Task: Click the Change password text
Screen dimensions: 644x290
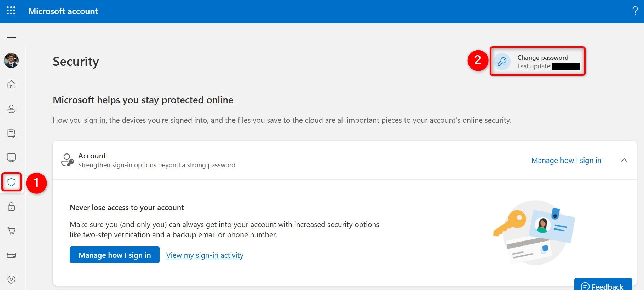Action: click(543, 58)
